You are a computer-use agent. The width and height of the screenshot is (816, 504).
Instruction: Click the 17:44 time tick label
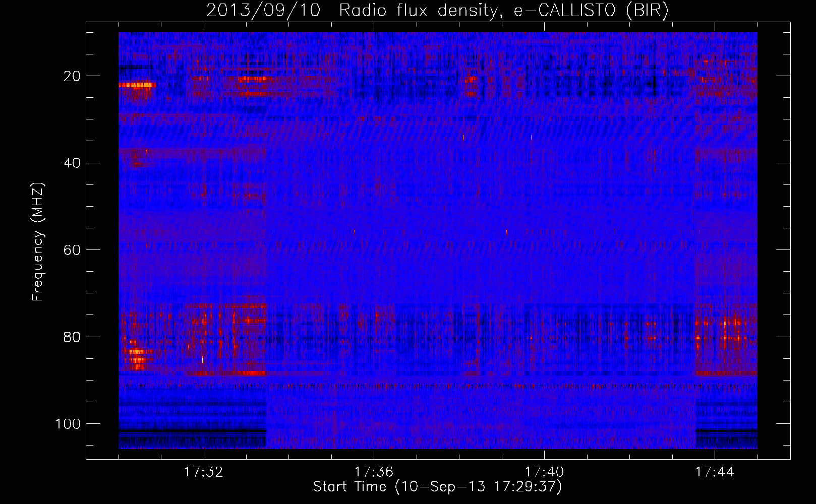point(715,472)
